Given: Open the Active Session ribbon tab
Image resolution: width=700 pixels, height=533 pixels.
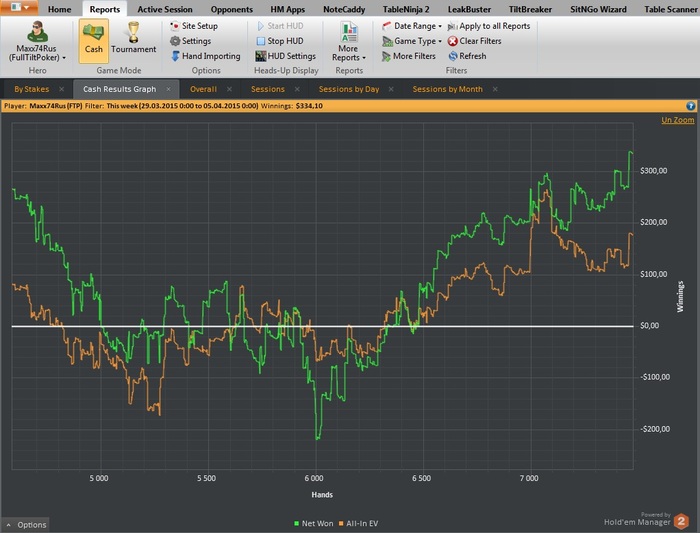Looking at the screenshot, I should pyautogui.click(x=165, y=9).
